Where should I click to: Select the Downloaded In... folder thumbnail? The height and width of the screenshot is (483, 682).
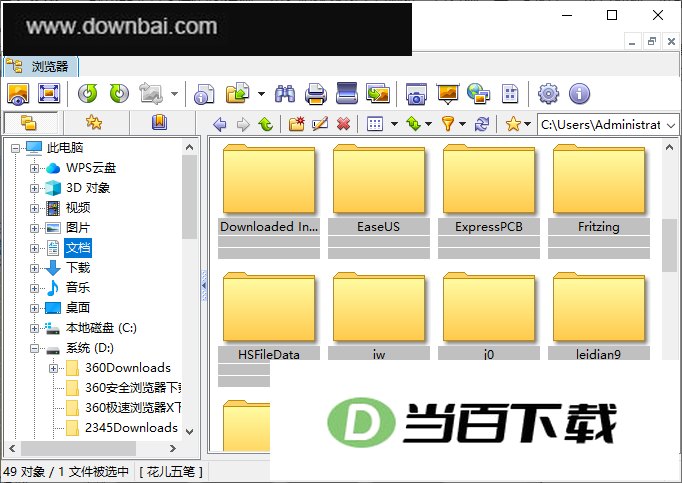(x=269, y=200)
